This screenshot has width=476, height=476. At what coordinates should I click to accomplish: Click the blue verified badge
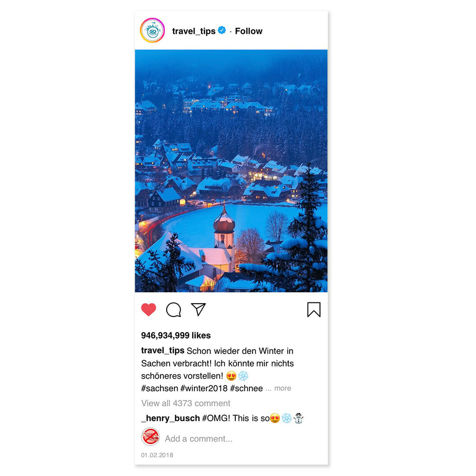pos(222,30)
